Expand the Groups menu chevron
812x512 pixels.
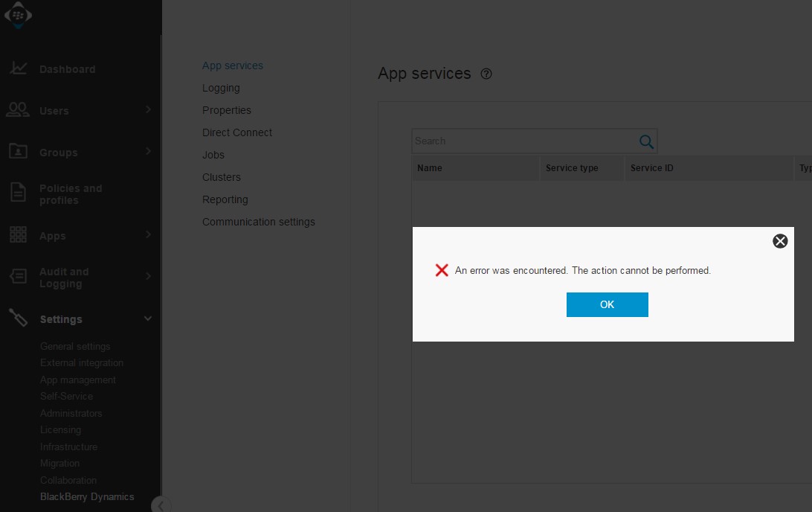click(x=148, y=152)
